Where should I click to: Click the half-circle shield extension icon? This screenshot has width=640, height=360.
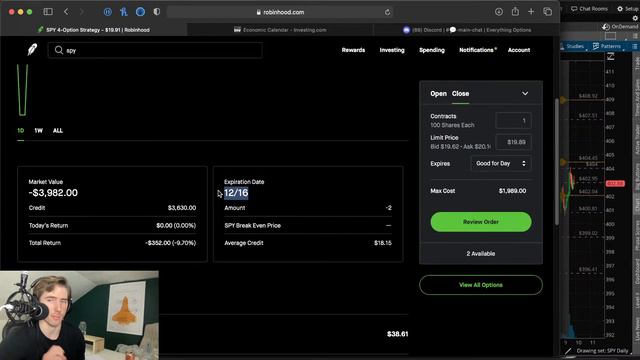pos(157,12)
